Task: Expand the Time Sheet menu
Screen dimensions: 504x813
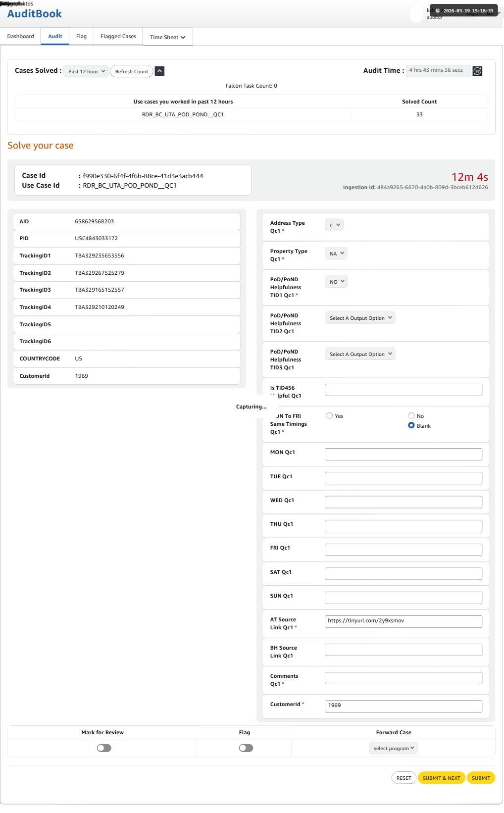Action: [167, 37]
